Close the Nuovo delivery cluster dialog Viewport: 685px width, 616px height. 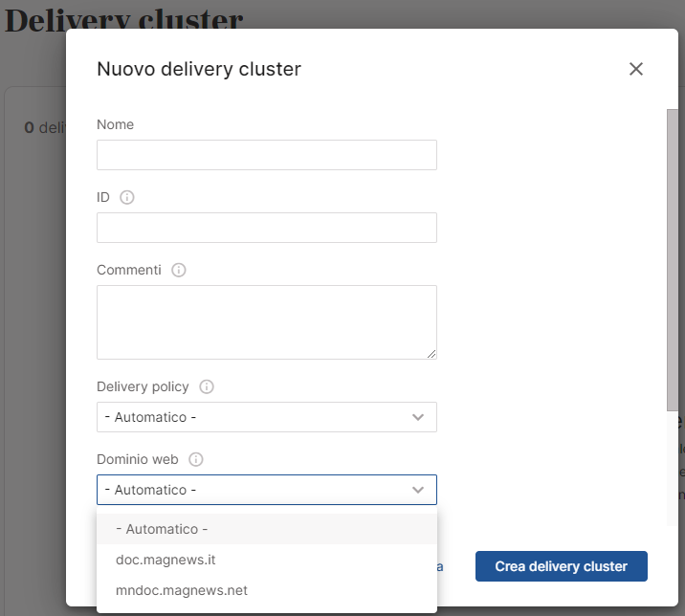636,69
